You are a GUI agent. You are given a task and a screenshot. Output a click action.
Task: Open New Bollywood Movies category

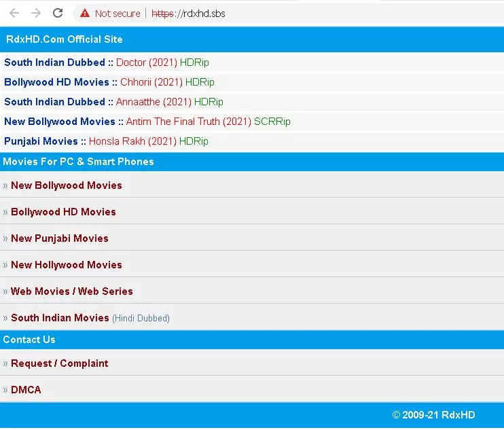point(67,185)
